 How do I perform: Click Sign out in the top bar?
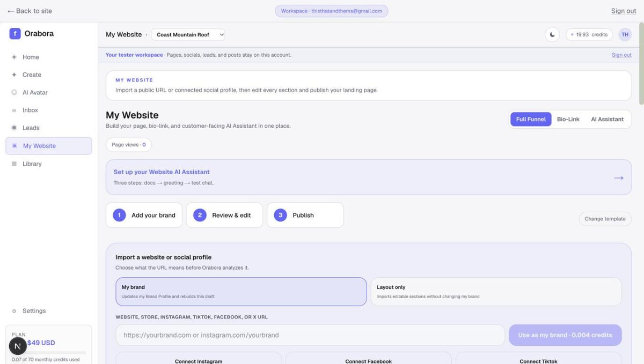(x=624, y=11)
